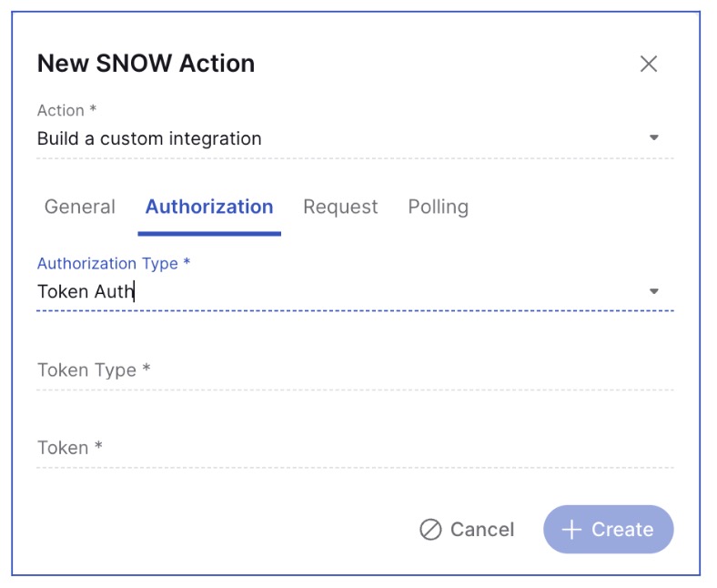Expand the Action dropdown arrow
This screenshot has width=717, height=588.
[x=654, y=137]
